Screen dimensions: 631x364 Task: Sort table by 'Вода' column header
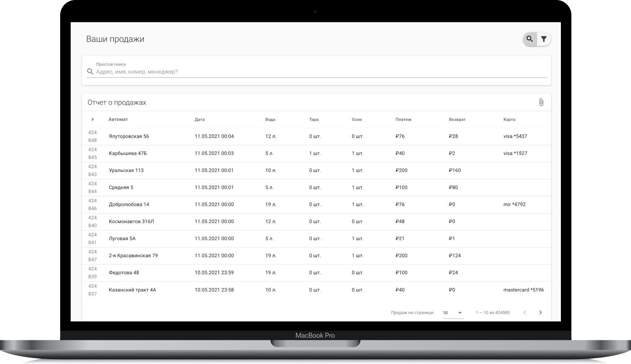coord(270,119)
